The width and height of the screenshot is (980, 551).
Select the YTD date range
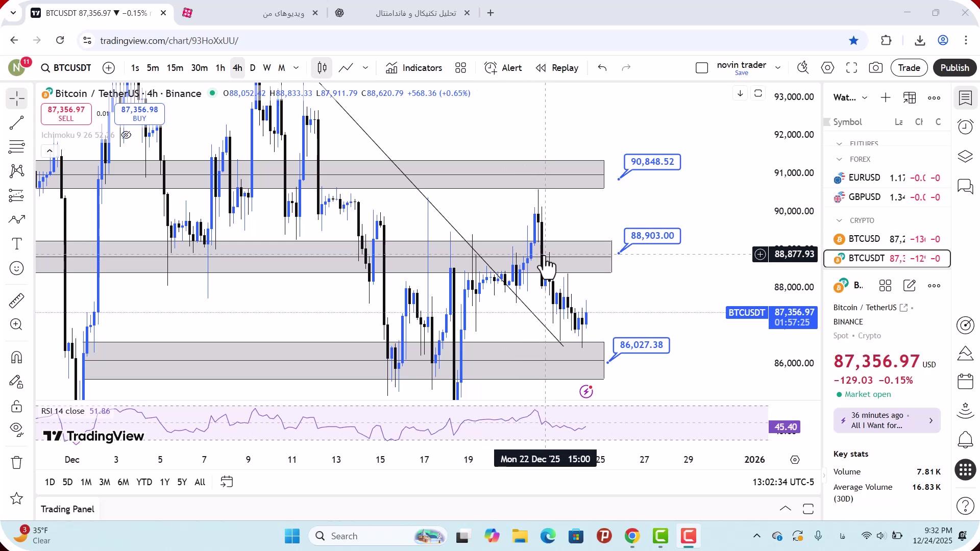(144, 482)
